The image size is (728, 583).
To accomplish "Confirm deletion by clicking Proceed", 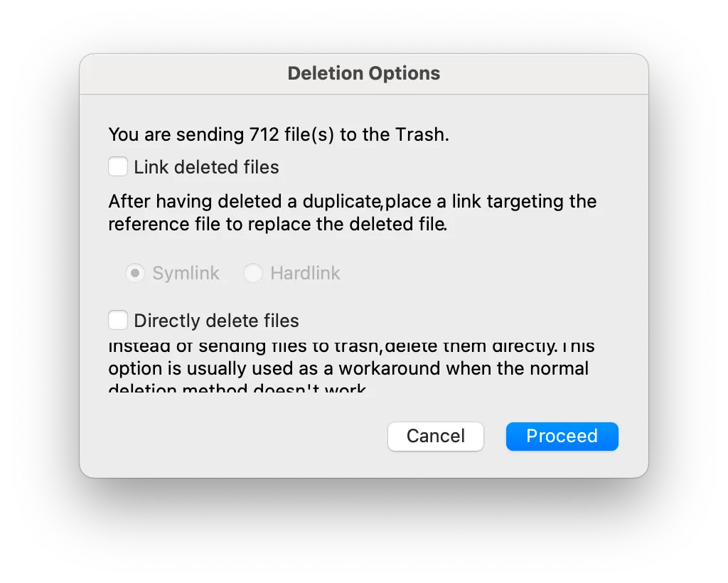I will 562,436.
